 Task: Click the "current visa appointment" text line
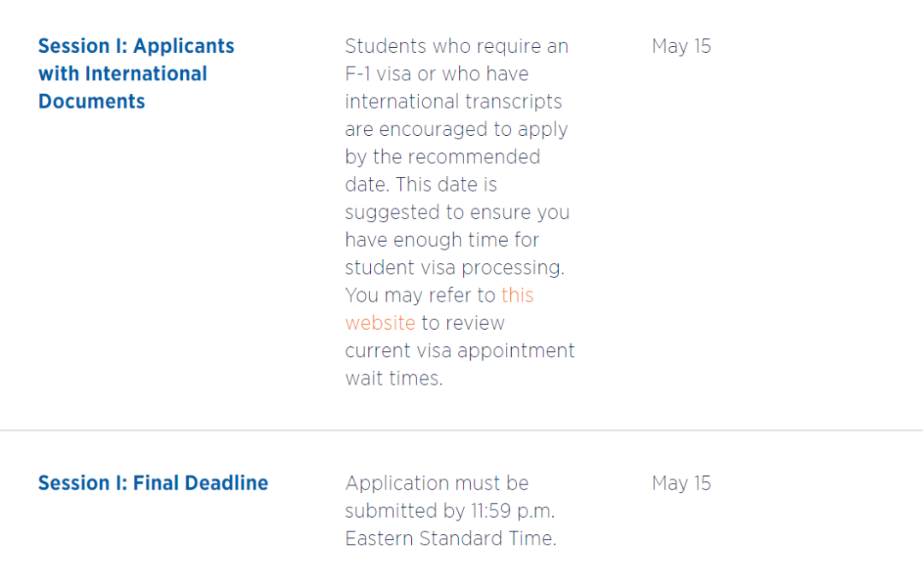point(460,350)
